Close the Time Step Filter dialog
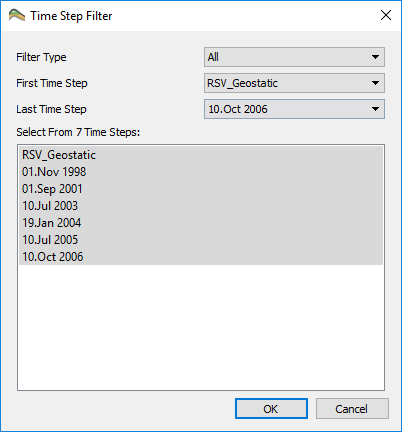 (386, 15)
